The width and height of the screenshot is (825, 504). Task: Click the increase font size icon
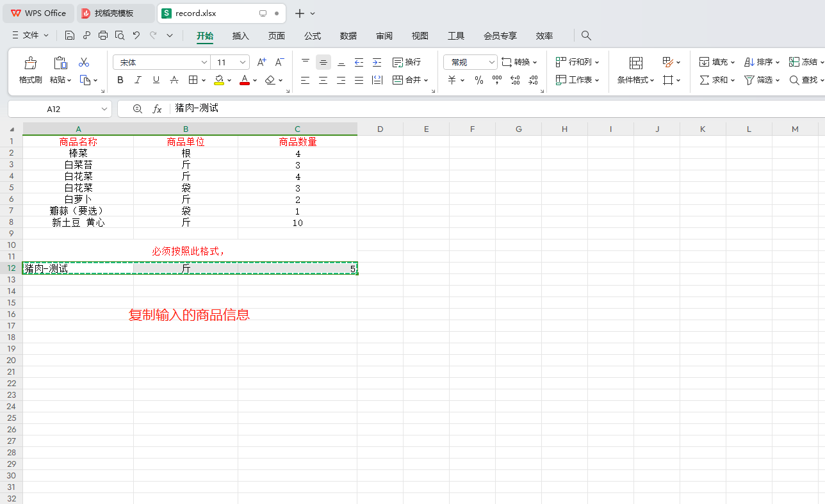coord(261,62)
